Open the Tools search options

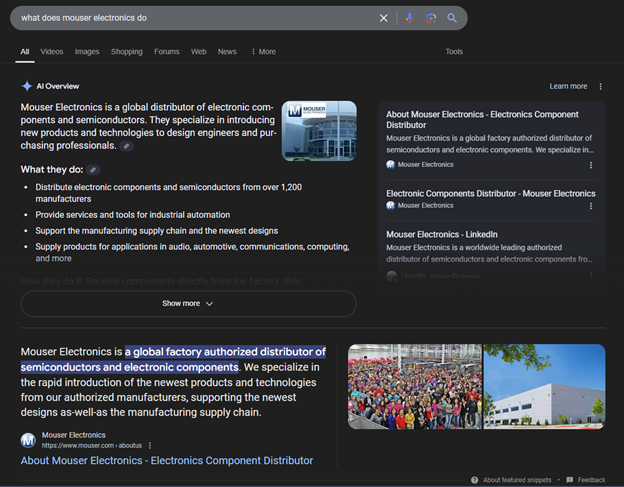pos(454,52)
